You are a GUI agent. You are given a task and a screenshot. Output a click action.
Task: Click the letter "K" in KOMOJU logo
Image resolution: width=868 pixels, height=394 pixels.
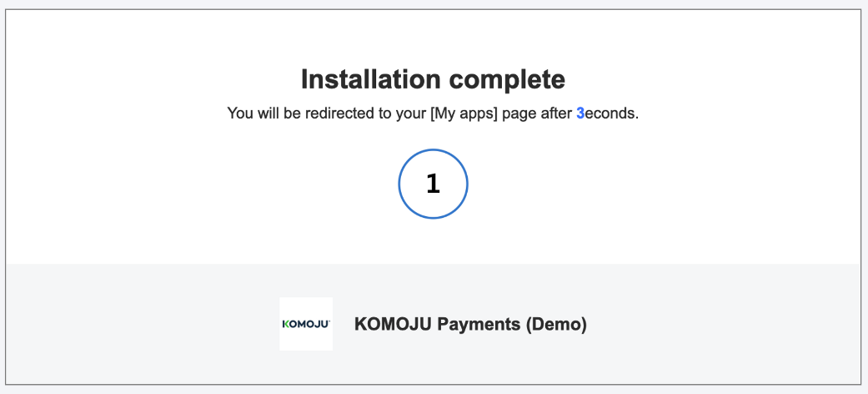(285, 324)
